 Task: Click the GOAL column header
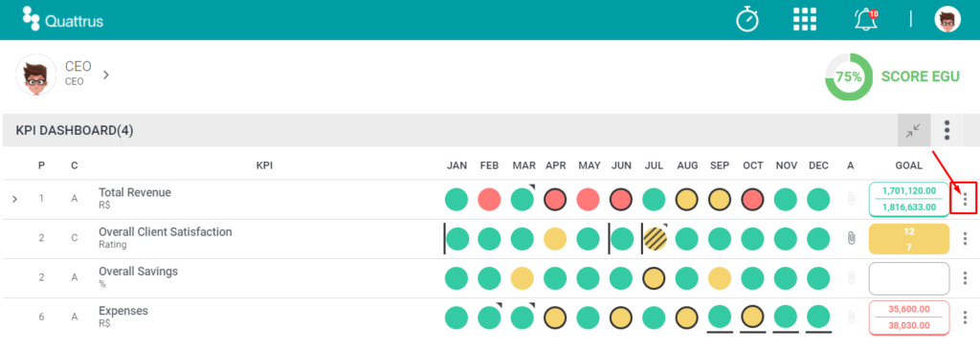909,165
